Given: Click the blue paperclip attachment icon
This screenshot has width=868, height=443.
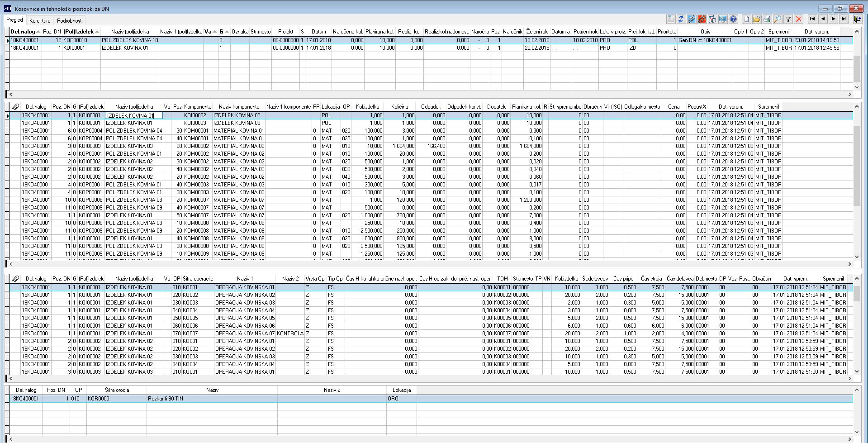Looking at the screenshot, I should pos(691,19).
